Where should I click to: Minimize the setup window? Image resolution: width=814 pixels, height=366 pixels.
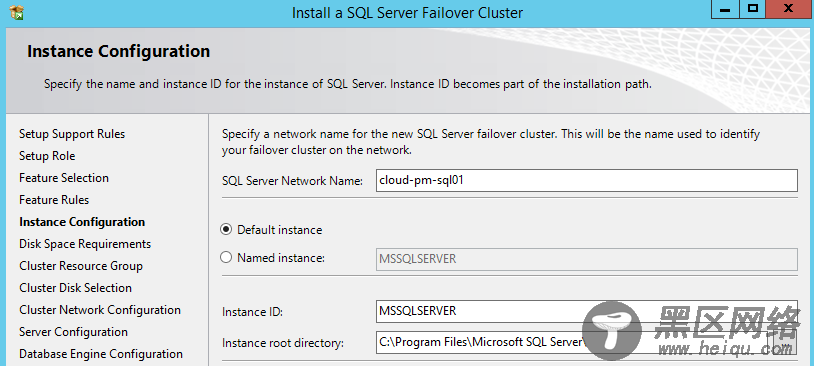[x=725, y=8]
